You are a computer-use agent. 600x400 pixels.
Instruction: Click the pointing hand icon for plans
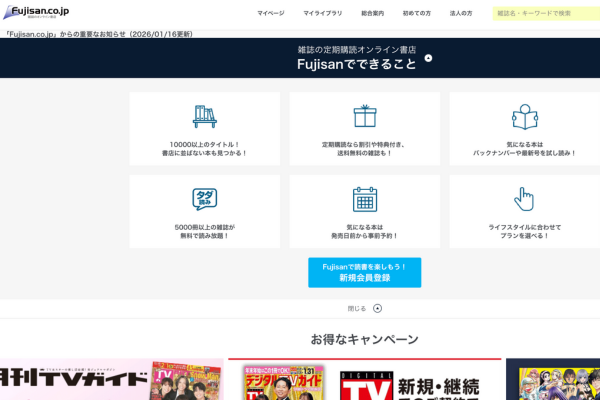524,199
